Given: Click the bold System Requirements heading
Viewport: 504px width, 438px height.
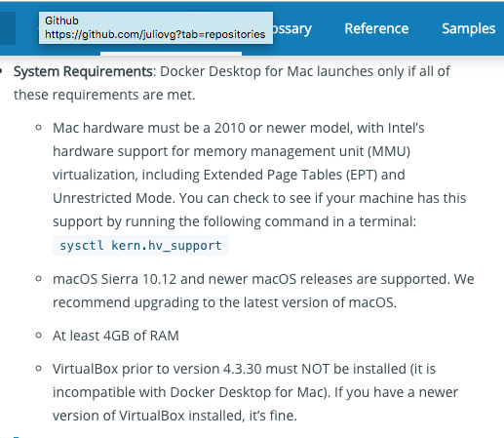Looking at the screenshot, I should [x=83, y=71].
